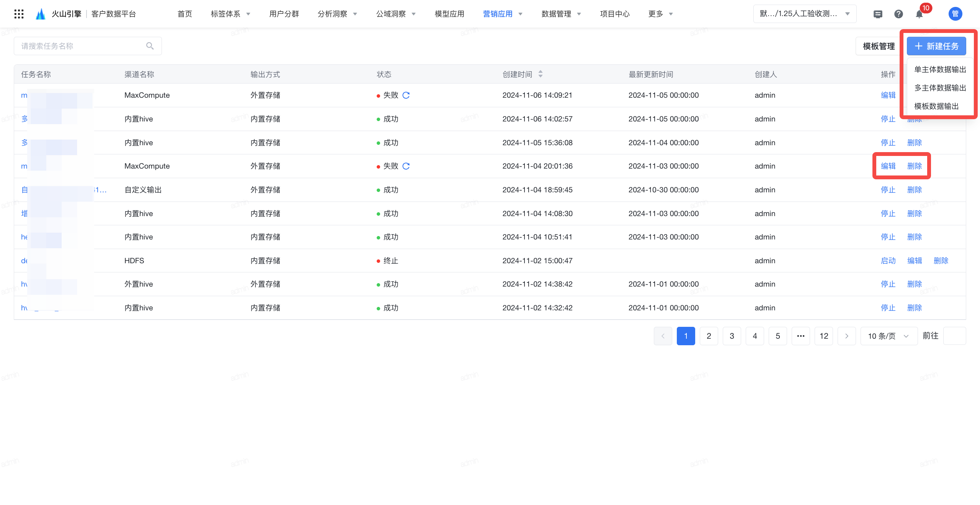Open the 10 条/页 page size dropdown
This screenshot has width=980, height=505.
pos(889,336)
